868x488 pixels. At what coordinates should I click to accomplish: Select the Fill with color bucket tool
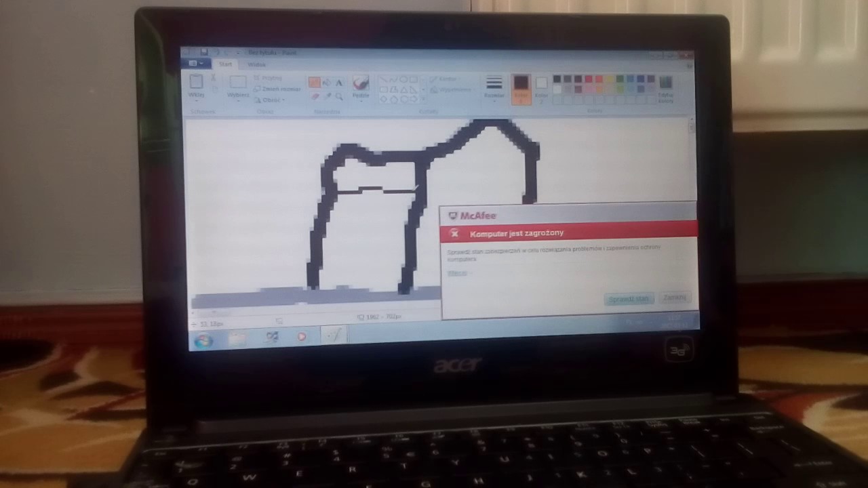(x=327, y=83)
